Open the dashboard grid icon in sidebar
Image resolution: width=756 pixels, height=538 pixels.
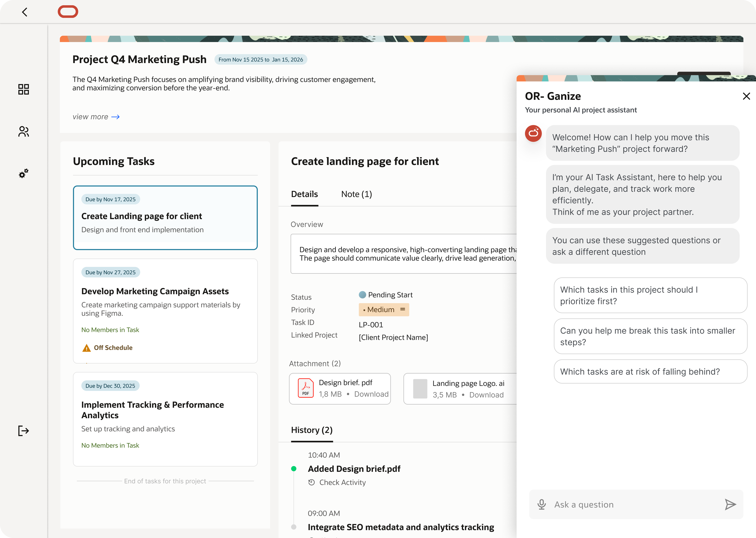tap(23, 89)
